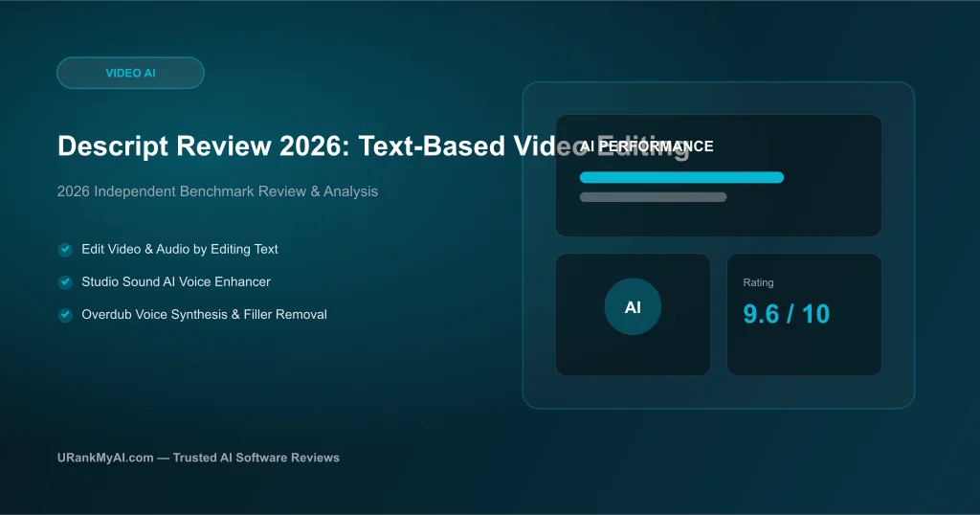
Task: Click the Rating label
Action: [x=758, y=282]
